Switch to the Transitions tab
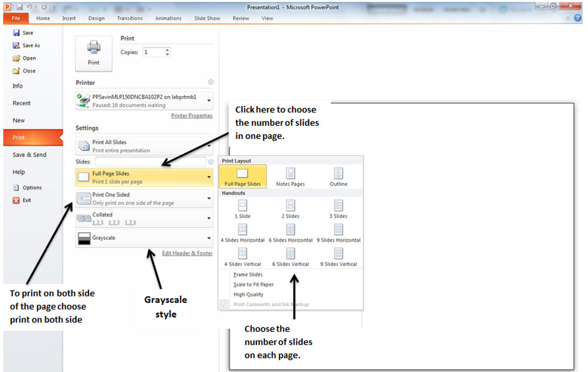The height and width of the screenshot is (372, 588). (130, 18)
